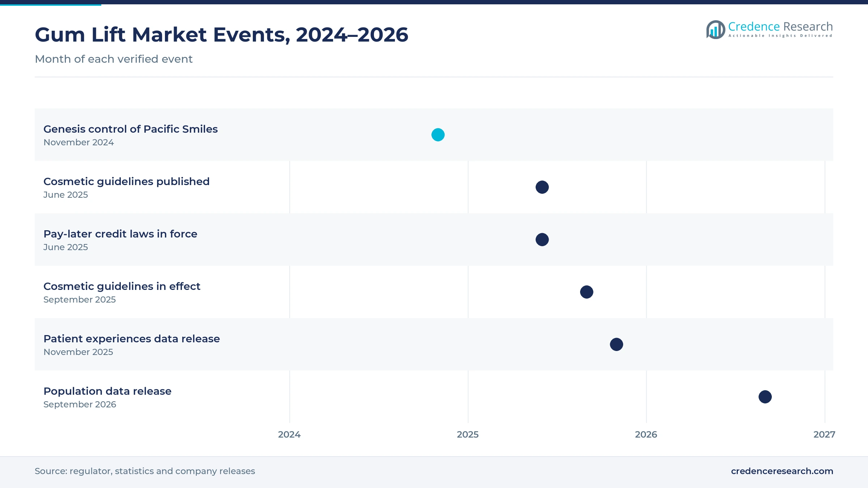The image size is (868, 488).
Task: Click the 2024 axis label
Action: 289,435
